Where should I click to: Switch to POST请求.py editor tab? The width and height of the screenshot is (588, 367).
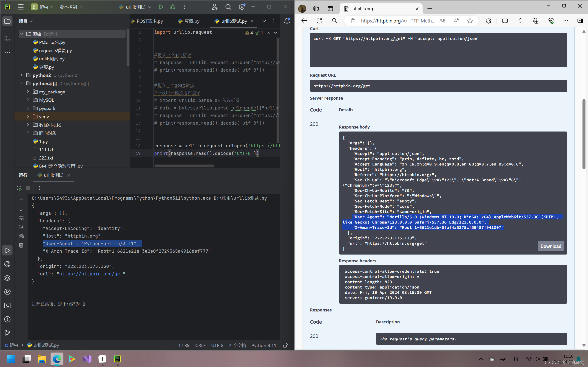147,21
